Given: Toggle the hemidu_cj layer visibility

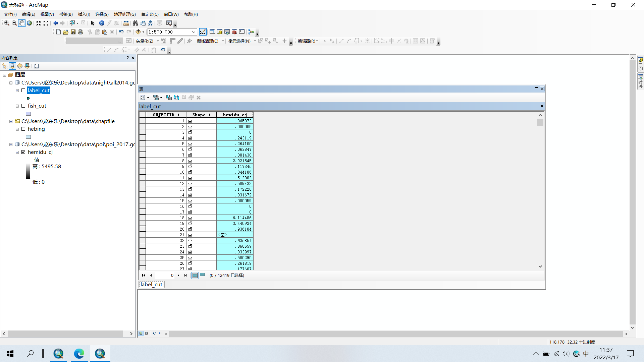Looking at the screenshot, I should [23, 152].
